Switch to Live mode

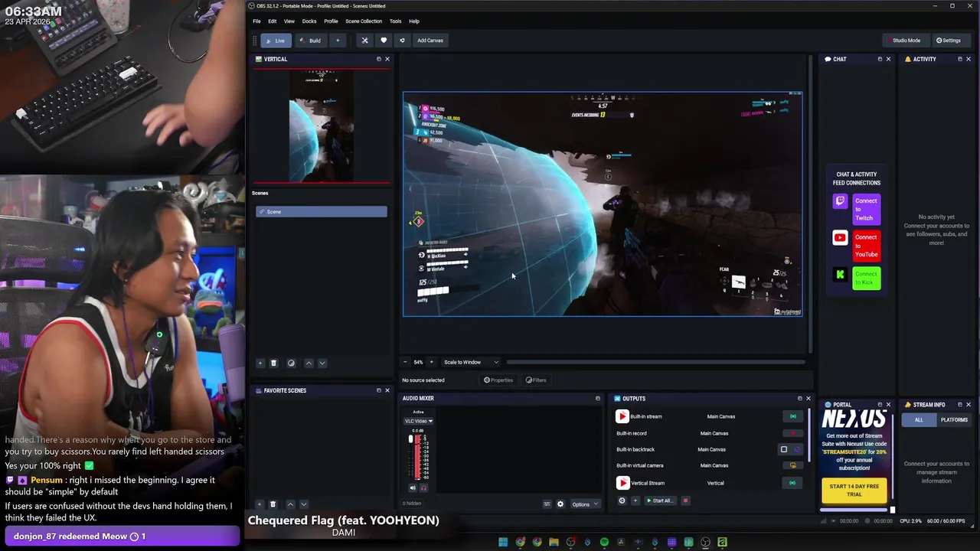[276, 41]
